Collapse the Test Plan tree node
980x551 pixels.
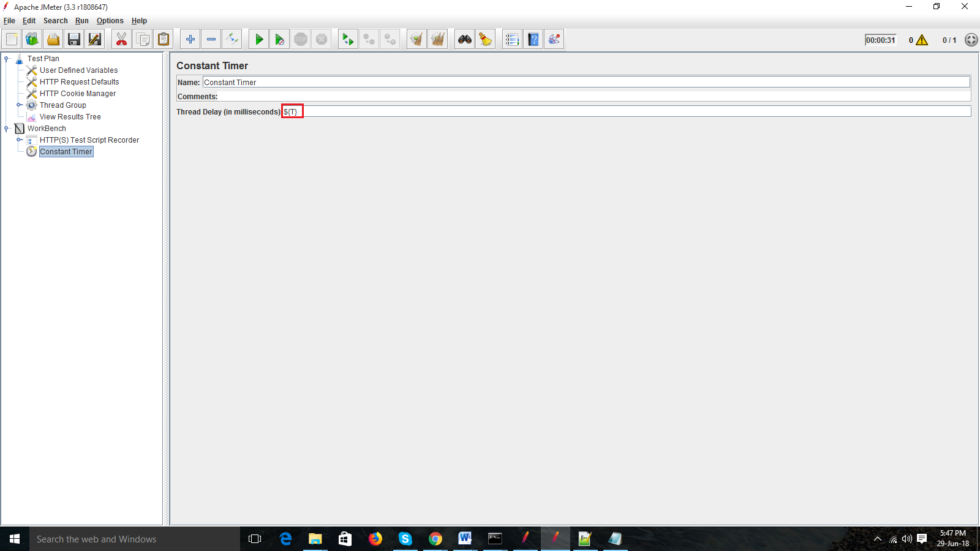click(x=7, y=59)
